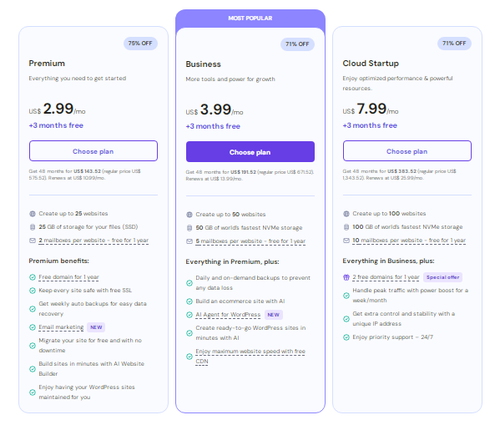
Task: Click the mail icon beside 2 mailboxes
Action: [32, 240]
